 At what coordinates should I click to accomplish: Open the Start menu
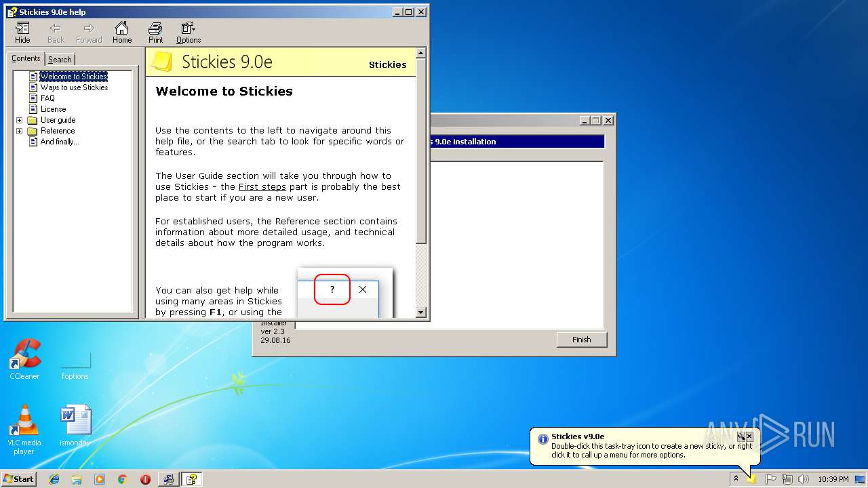pos(19,479)
